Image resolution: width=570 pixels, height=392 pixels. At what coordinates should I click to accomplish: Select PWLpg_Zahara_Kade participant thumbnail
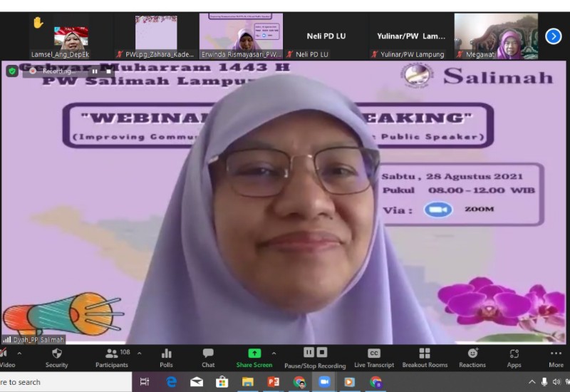point(156,36)
